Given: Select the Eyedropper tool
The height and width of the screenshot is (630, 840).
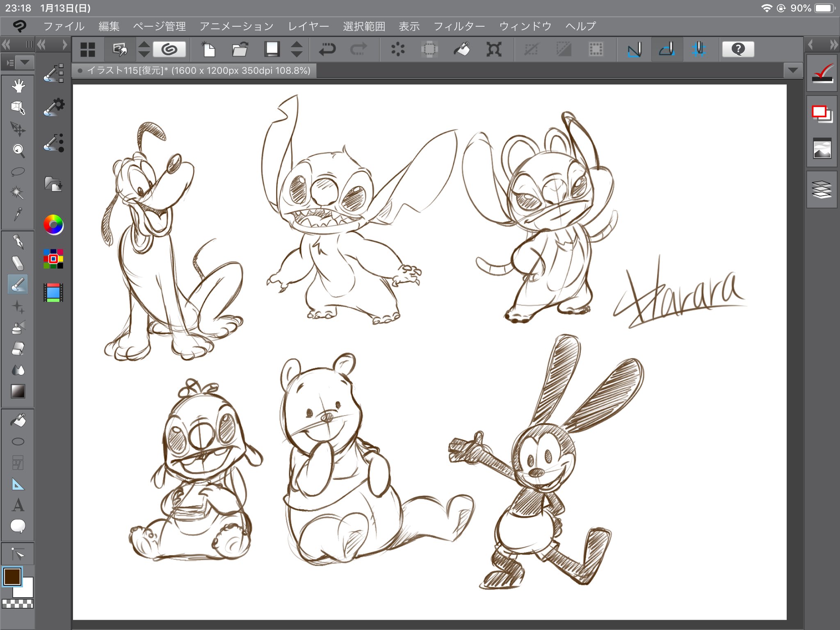Looking at the screenshot, I should coord(18,214).
